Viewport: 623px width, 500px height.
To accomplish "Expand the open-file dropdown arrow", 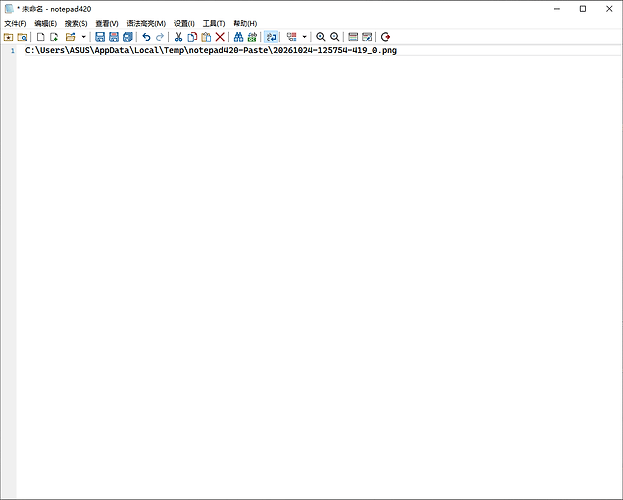I will pos(83,37).
